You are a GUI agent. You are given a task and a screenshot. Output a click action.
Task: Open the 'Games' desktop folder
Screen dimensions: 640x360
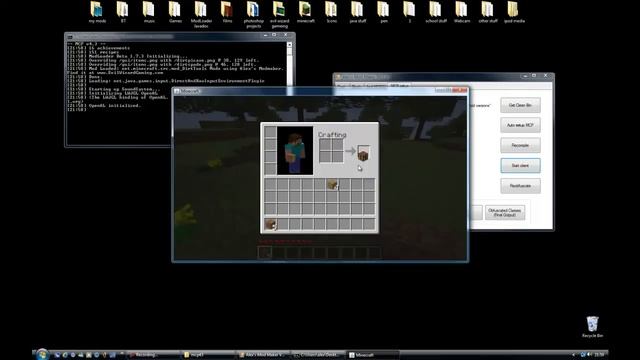point(175,12)
